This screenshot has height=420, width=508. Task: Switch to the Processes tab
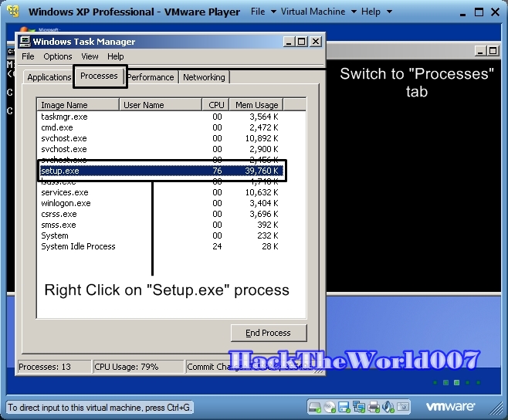tap(99, 76)
